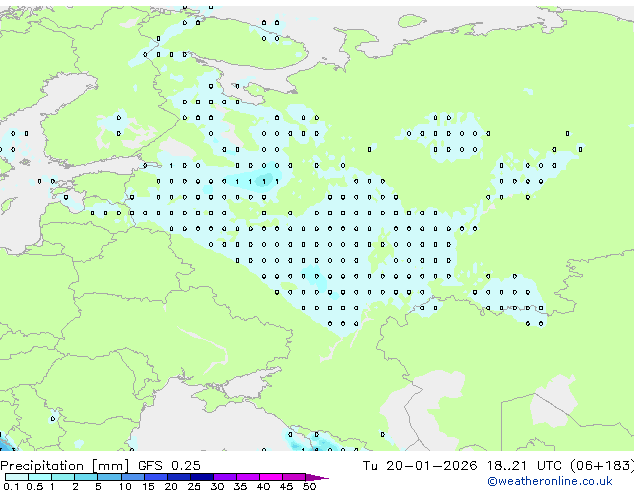The height and width of the screenshot is (490, 634).
Task: Click the '10' legend value label
Action: point(125,486)
